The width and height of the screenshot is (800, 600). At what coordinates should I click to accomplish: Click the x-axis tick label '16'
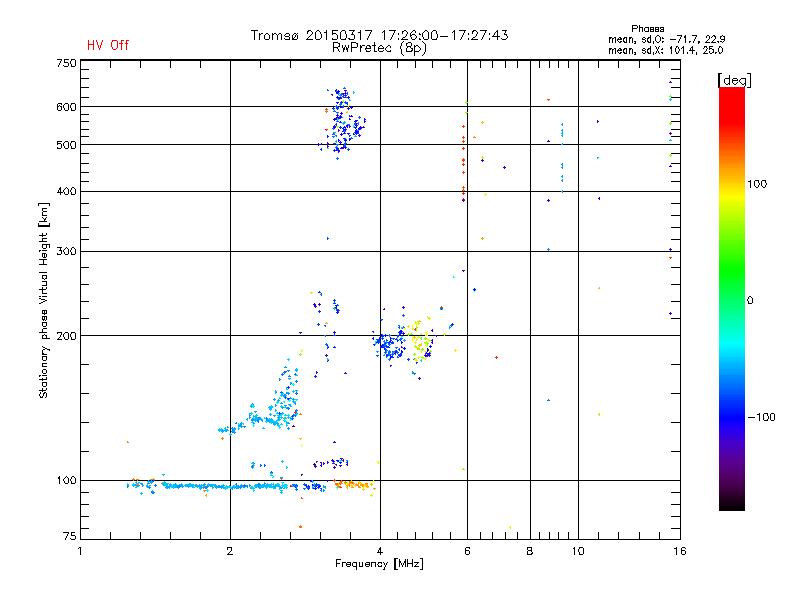[680, 551]
